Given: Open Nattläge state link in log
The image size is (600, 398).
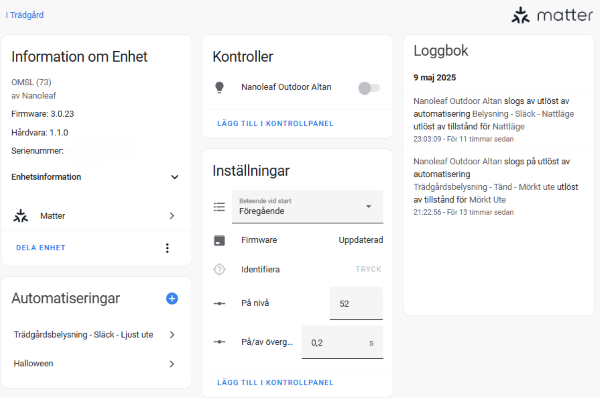Looking at the screenshot, I should pyautogui.click(x=508, y=126).
